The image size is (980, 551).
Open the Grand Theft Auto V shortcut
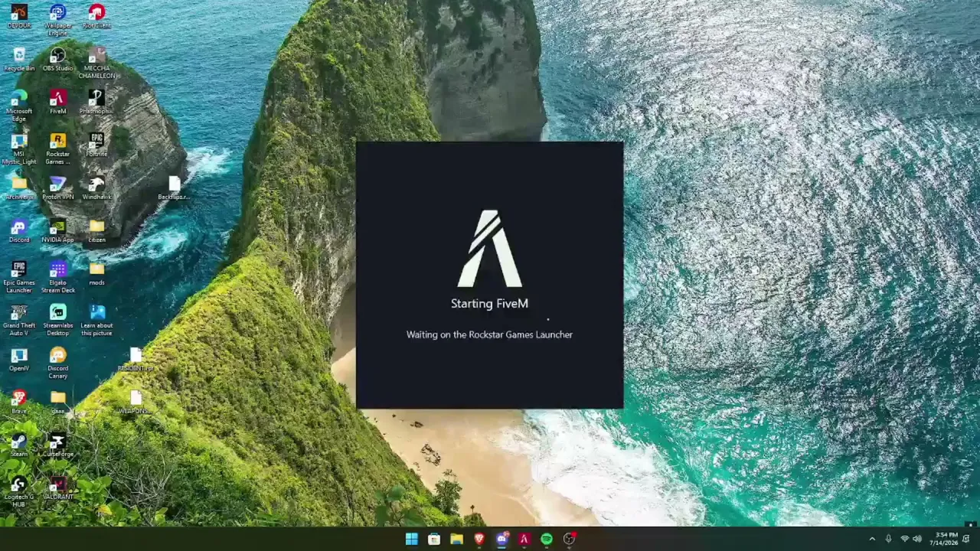point(19,320)
